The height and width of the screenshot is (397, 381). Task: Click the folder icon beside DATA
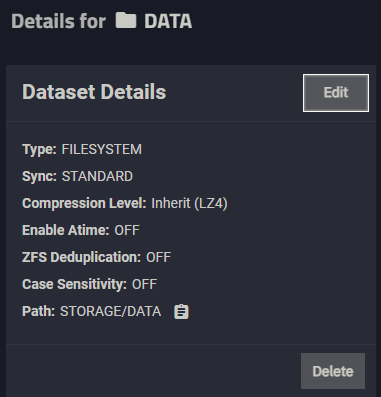click(x=126, y=21)
